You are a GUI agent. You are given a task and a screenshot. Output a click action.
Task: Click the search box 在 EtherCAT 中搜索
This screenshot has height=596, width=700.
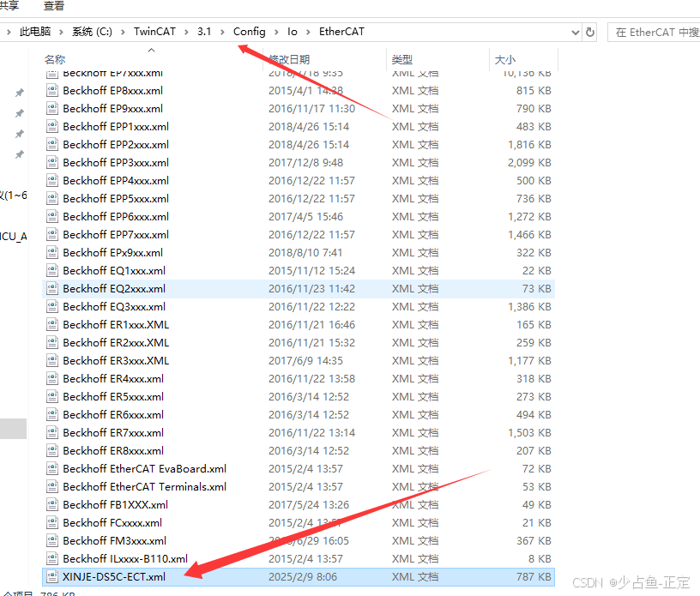[654, 32]
